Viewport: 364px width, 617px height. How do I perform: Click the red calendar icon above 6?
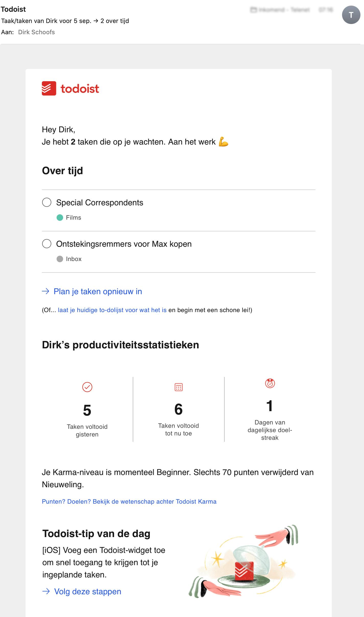click(x=178, y=387)
